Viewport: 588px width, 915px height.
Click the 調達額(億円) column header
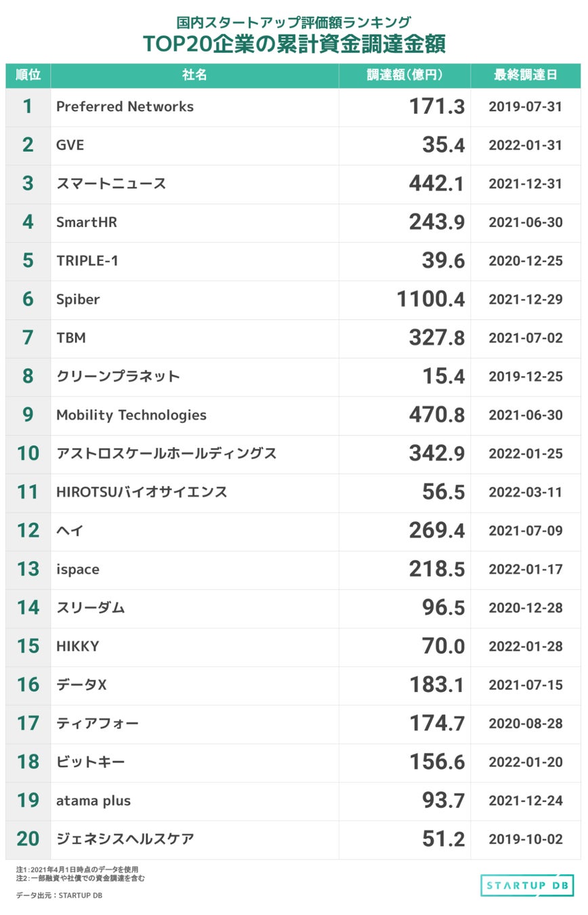[404, 75]
